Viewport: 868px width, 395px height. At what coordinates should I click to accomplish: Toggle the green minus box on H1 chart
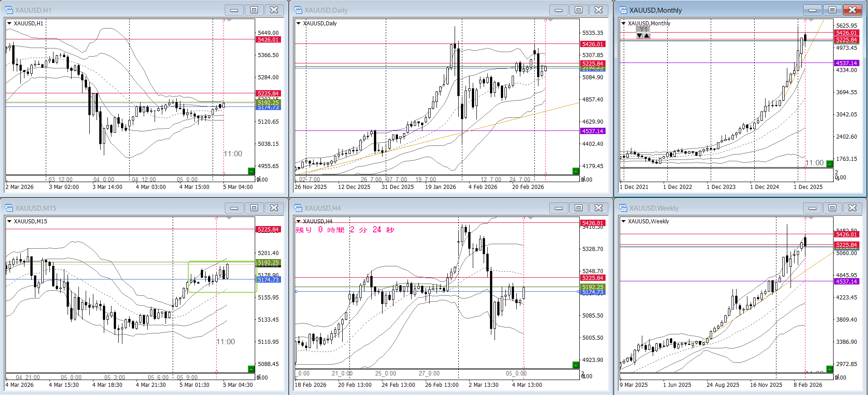(251, 171)
